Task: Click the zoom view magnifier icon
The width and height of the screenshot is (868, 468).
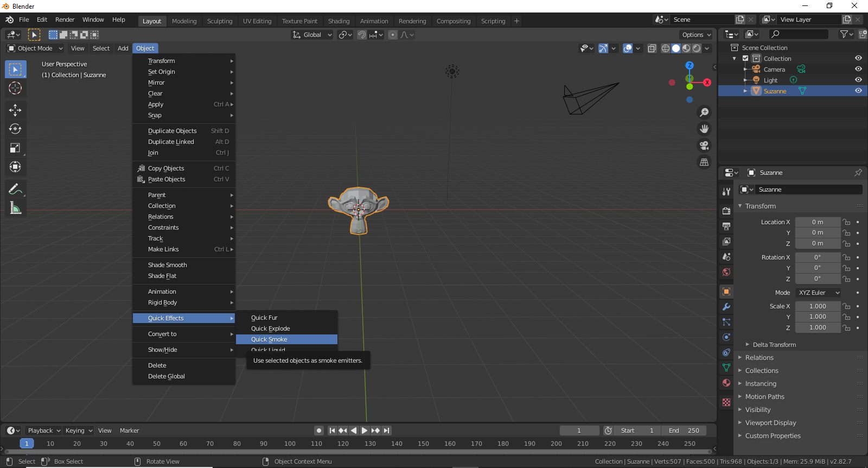Action: click(704, 112)
